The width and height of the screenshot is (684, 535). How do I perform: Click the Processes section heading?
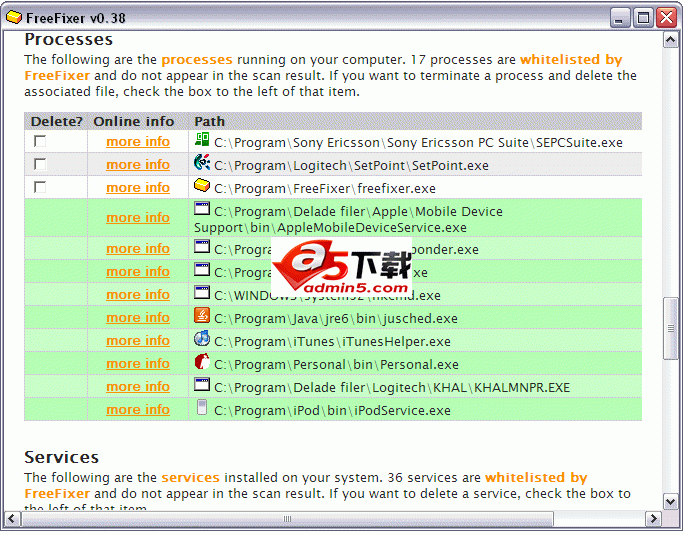click(68, 39)
